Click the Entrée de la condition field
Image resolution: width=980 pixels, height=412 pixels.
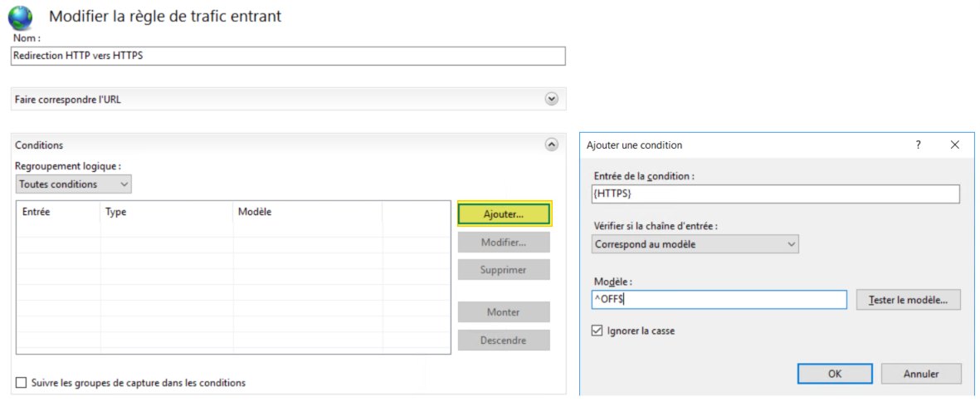pos(776,194)
